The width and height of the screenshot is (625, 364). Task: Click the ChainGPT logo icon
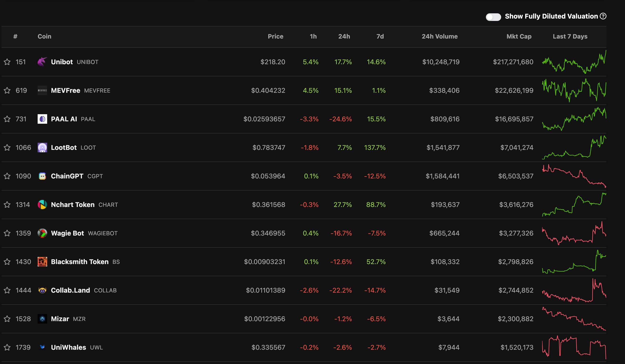(x=42, y=176)
